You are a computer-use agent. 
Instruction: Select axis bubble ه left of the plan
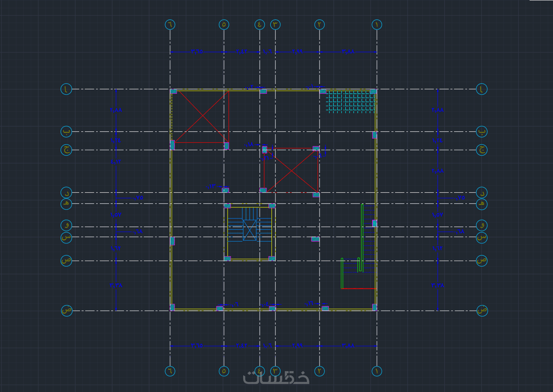66,204
